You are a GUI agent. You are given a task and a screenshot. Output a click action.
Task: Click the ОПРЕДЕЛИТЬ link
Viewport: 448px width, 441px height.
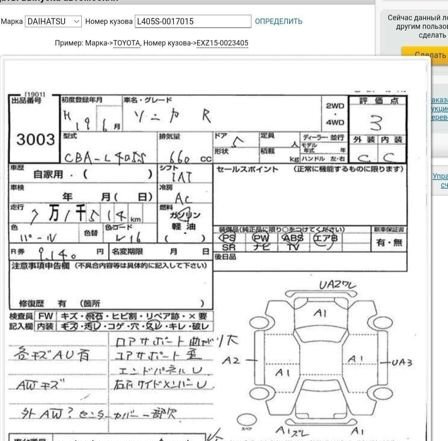click(278, 21)
